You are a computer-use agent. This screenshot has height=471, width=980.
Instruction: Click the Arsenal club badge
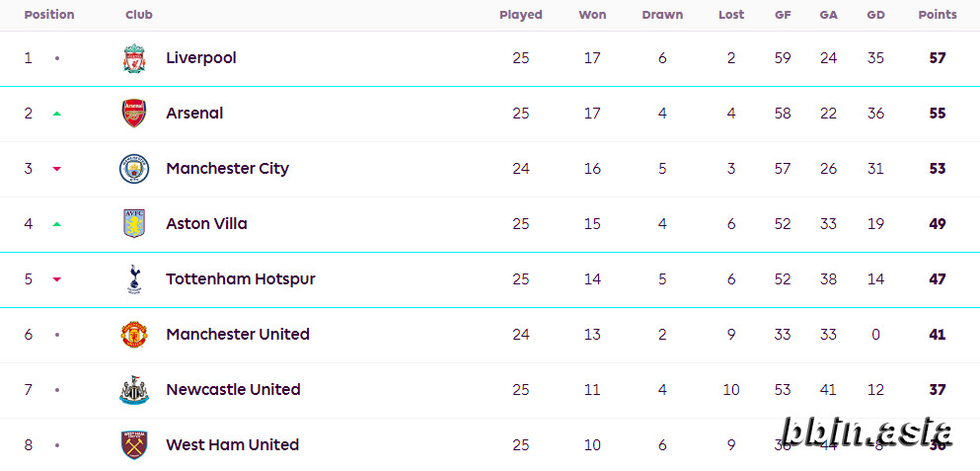tap(134, 114)
